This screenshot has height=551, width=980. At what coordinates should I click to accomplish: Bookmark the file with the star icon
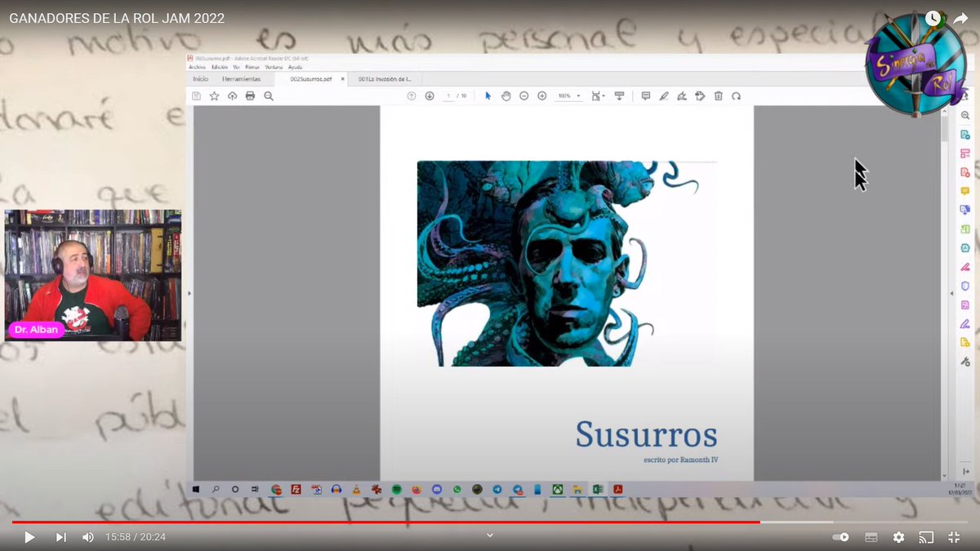pyautogui.click(x=214, y=96)
